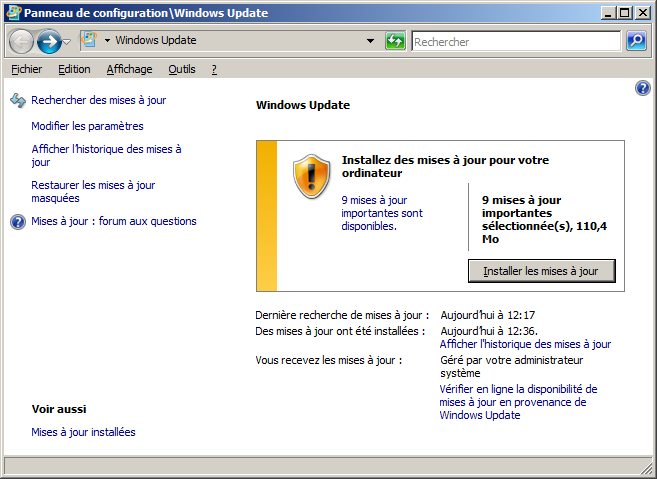
Task: Click the green refresh button beside address bar
Action: click(x=396, y=41)
